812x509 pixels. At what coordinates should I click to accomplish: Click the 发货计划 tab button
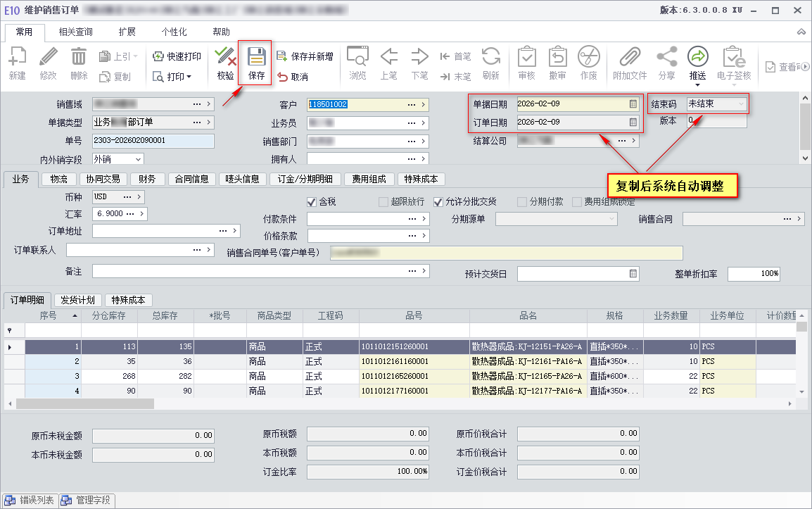79,300
